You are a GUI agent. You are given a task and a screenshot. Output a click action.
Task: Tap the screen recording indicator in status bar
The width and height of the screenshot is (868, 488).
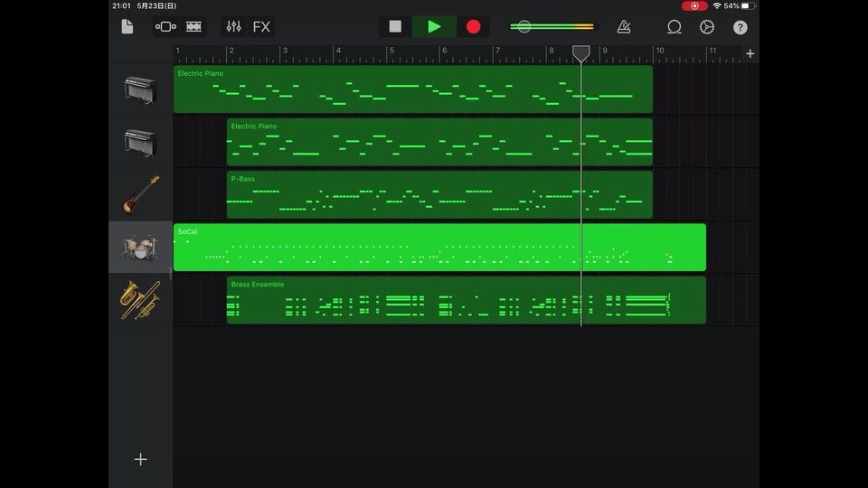tap(694, 6)
